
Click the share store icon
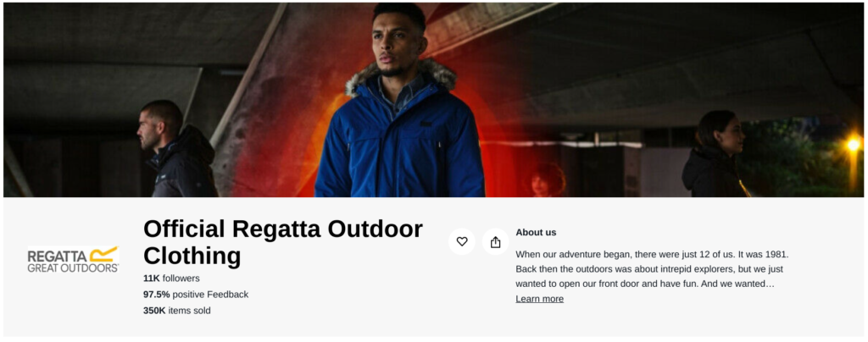pos(495,242)
